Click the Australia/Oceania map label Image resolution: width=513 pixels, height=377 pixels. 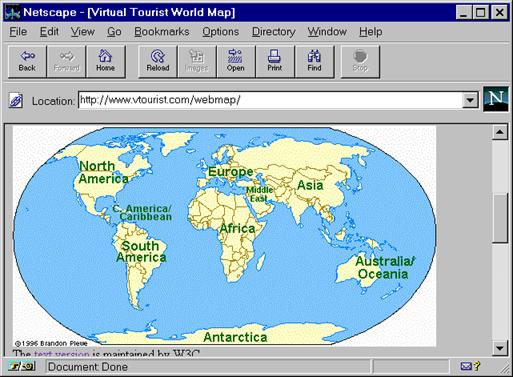(x=385, y=268)
